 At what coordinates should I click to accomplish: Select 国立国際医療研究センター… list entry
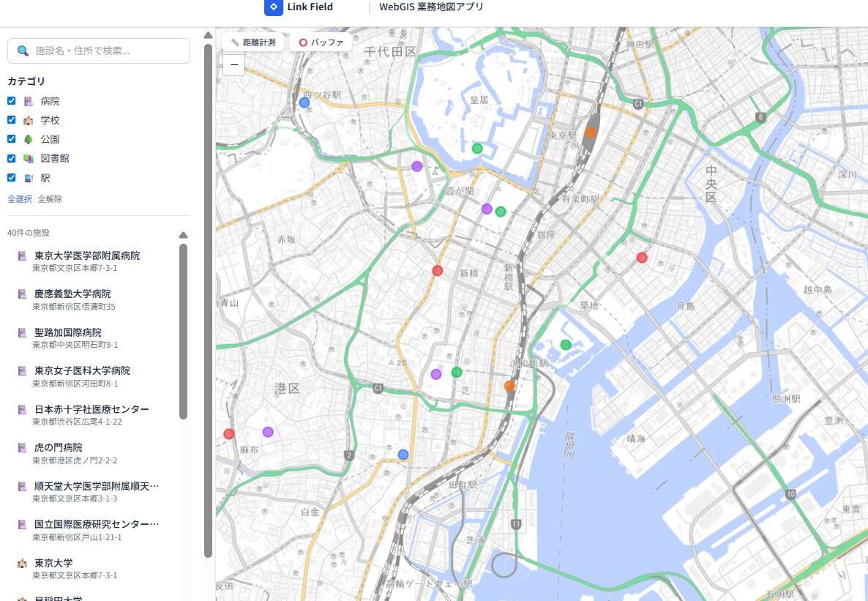click(x=94, y=529)
